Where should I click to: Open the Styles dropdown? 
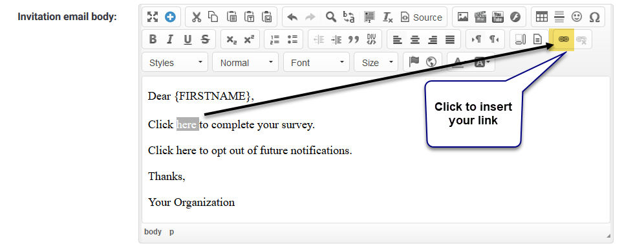click(175, 63)
